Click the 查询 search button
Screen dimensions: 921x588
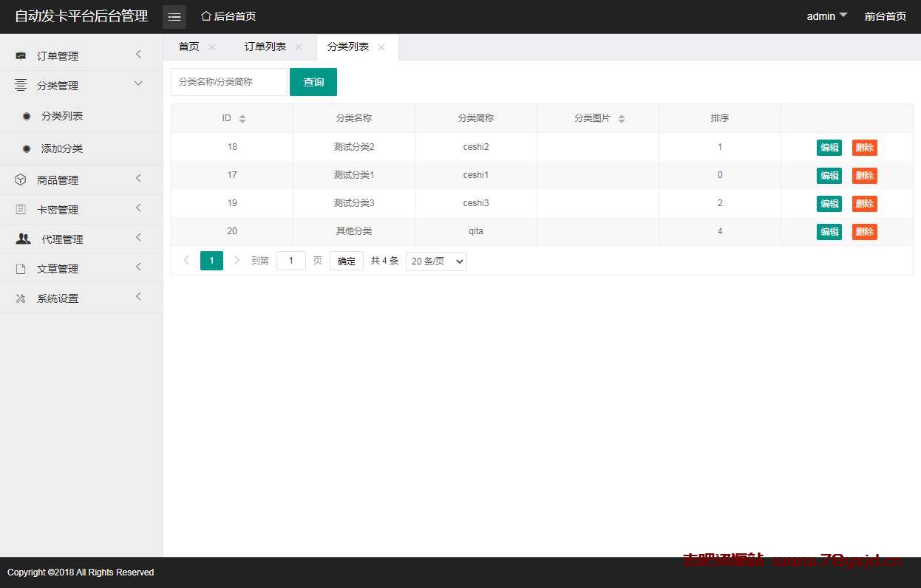pos(313,82)
